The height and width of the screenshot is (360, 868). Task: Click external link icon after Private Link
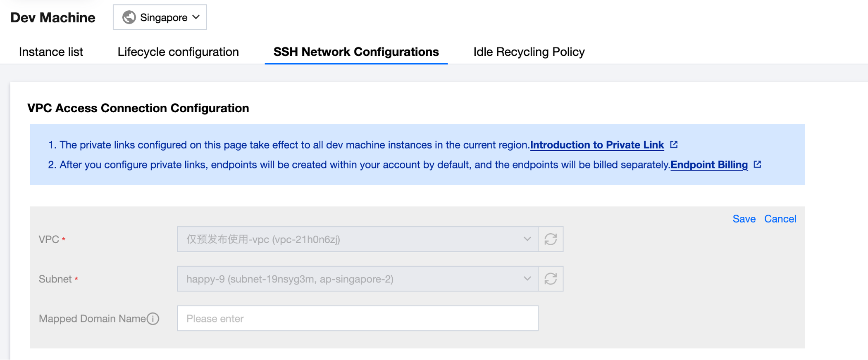(x=674, y=144)
